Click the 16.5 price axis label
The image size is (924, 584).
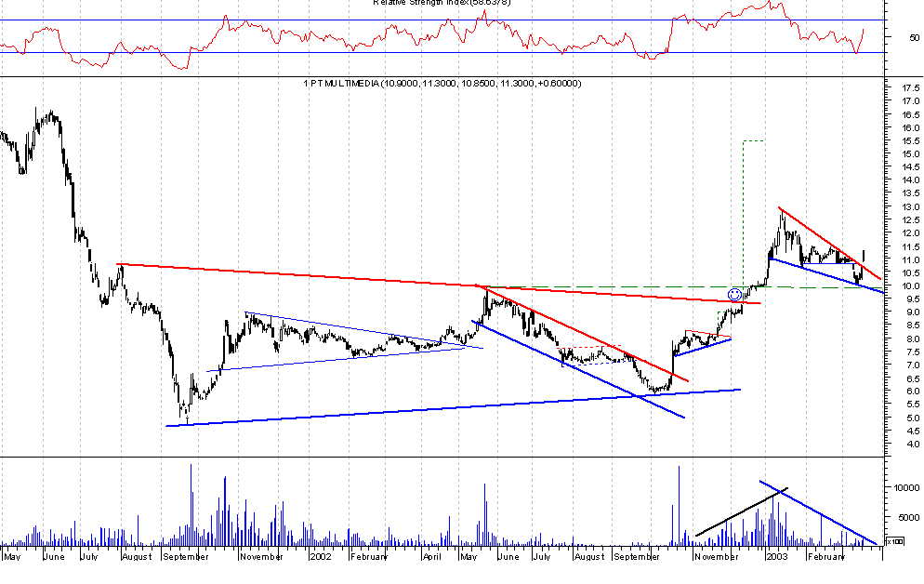[911, 114]
